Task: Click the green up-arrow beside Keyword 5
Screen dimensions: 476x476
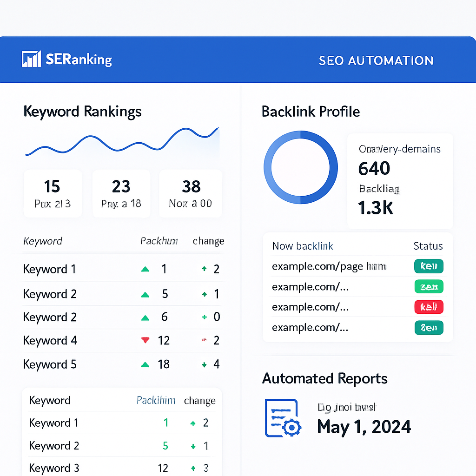Action: tap(145, 364)
